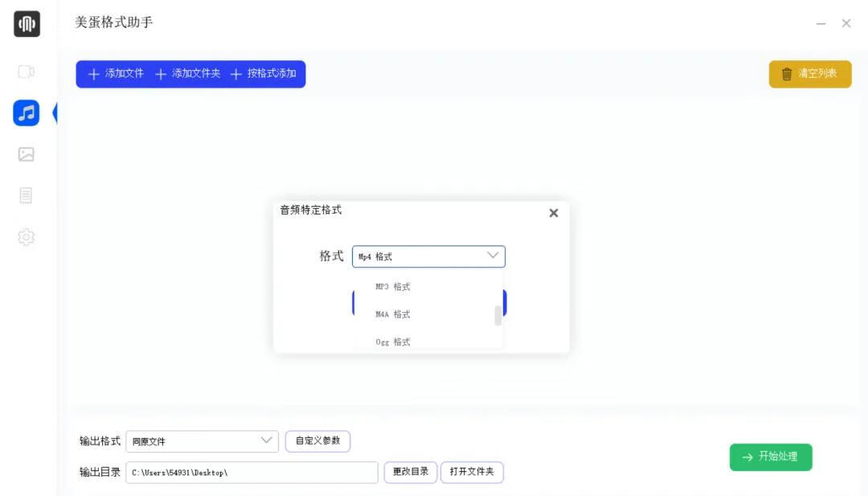The width and height of the screenshot is (868, 496).
Task: Click the app logo icon top left
Action: point(27,24)
